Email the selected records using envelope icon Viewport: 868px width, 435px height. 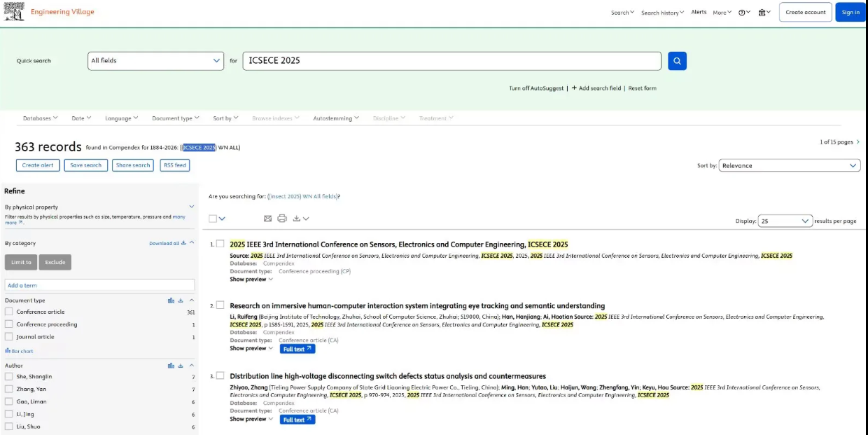tap(267, 219)
